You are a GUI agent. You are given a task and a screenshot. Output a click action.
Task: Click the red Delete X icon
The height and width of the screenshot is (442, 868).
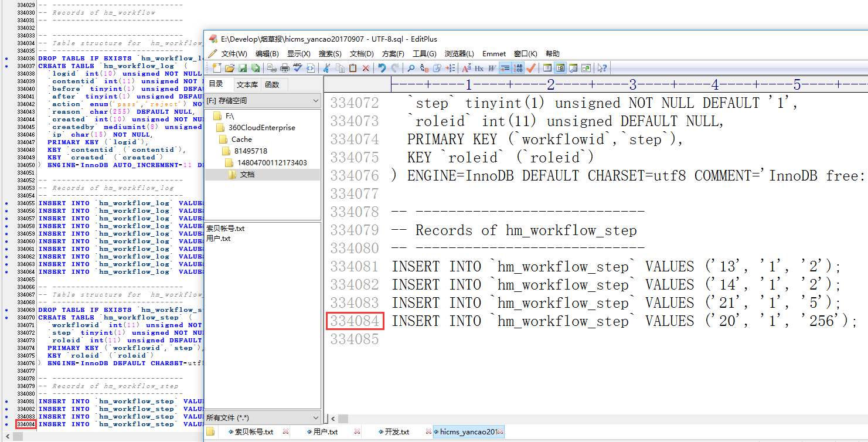(366, 69)
